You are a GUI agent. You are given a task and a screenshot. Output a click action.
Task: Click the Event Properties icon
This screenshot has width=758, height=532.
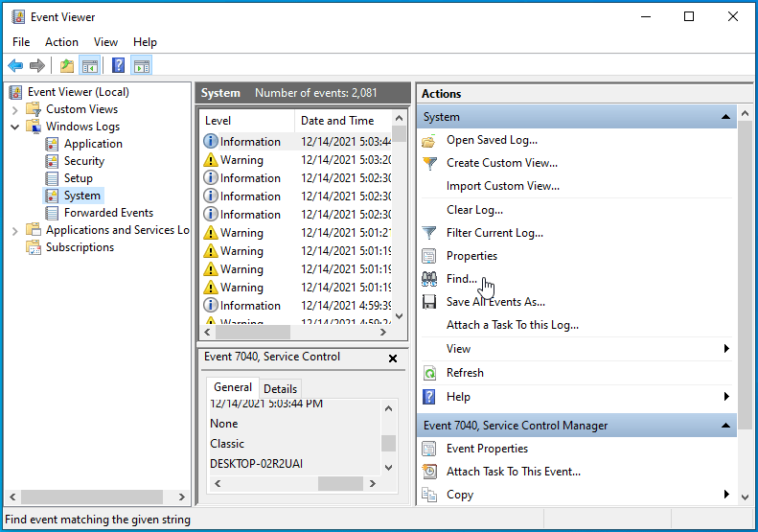click(429, 449)
